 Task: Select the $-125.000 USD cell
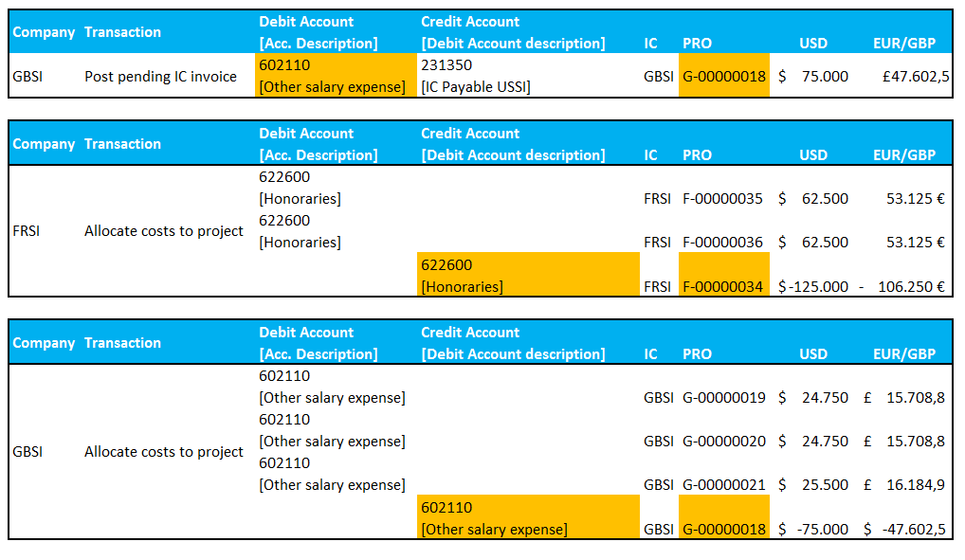pos(813,286)
